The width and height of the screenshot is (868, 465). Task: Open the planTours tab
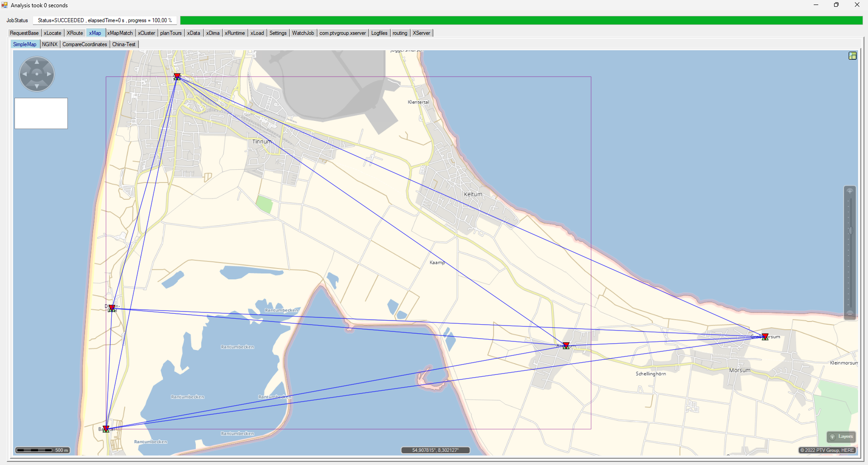pos(171,33)
